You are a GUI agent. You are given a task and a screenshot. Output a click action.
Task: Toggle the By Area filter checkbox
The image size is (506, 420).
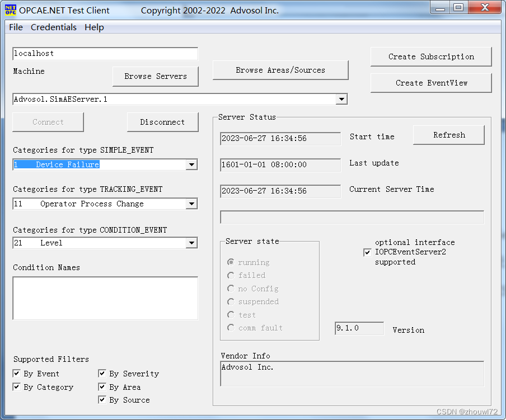(x=102, y=387)
